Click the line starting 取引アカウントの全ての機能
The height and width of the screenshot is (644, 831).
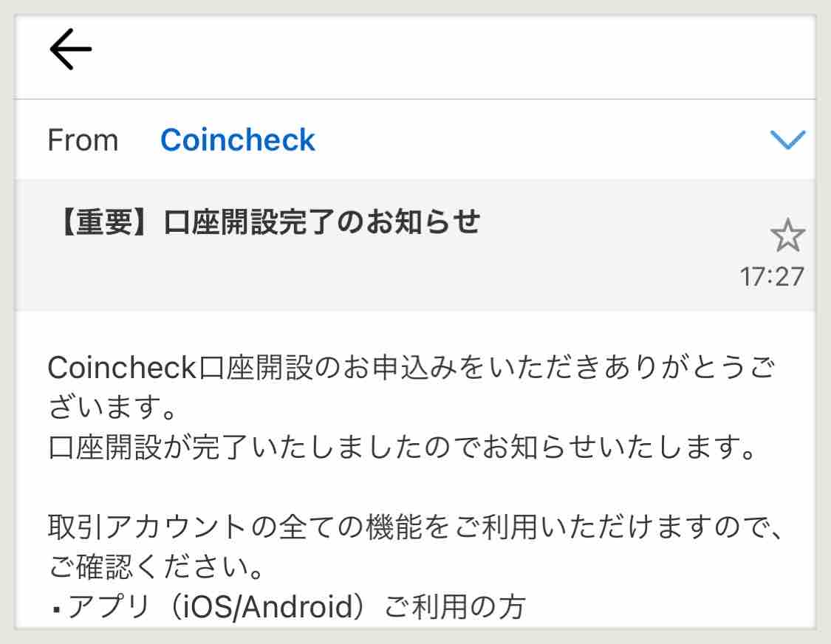click(x=414, y=528)
